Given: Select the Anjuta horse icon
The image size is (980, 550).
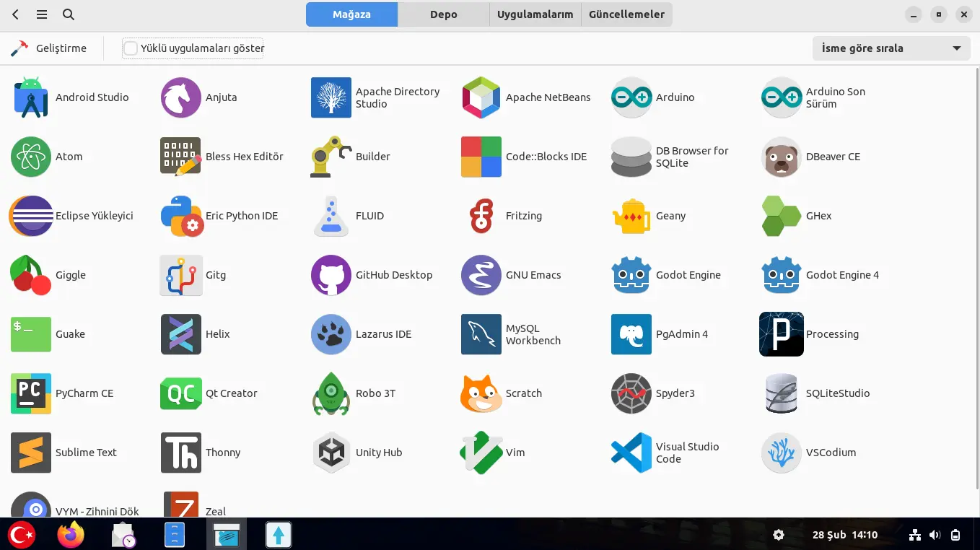Looking at the screenshot, I should (181, 97).
